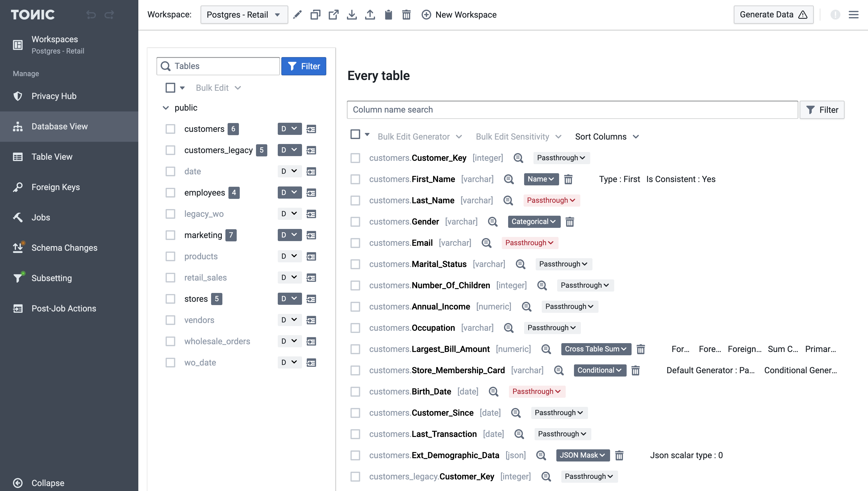
Task: Check the customers.First_Name row checkbox
Action: [355, 179]
